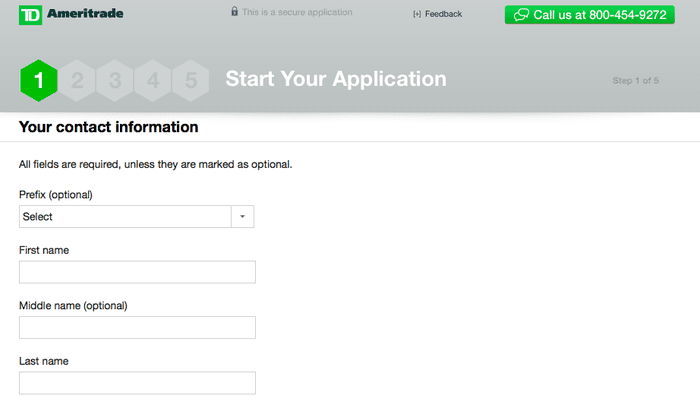Select the step 4 hexagon
Viewport: 700px width, 402px height.
[153, 80]
